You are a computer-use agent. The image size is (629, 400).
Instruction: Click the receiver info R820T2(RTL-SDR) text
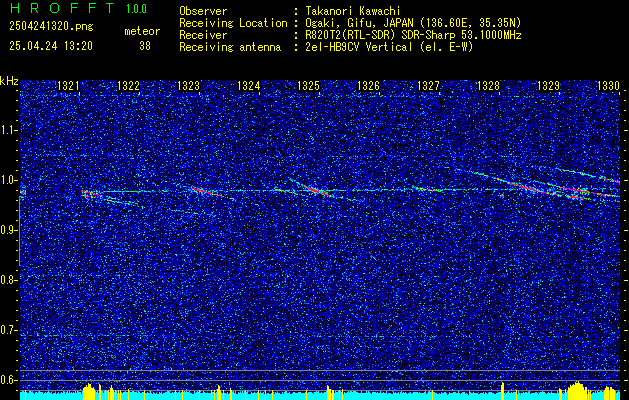tap(413, 35)
